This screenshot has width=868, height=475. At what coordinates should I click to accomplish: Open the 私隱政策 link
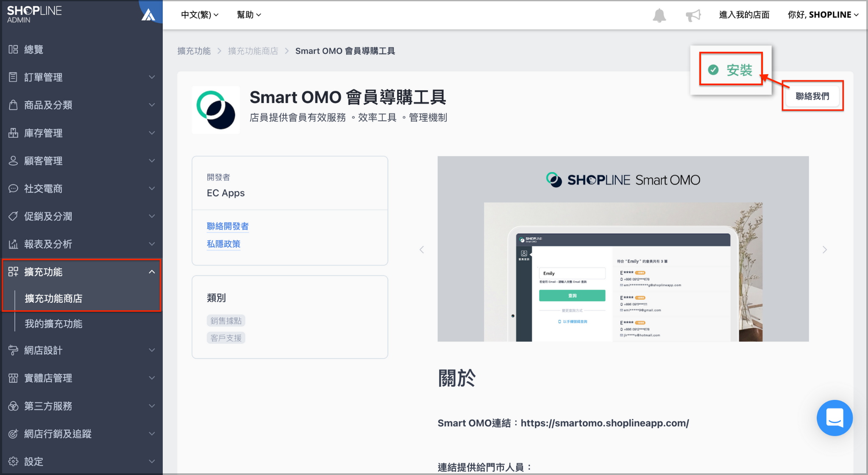coord(223,244)
